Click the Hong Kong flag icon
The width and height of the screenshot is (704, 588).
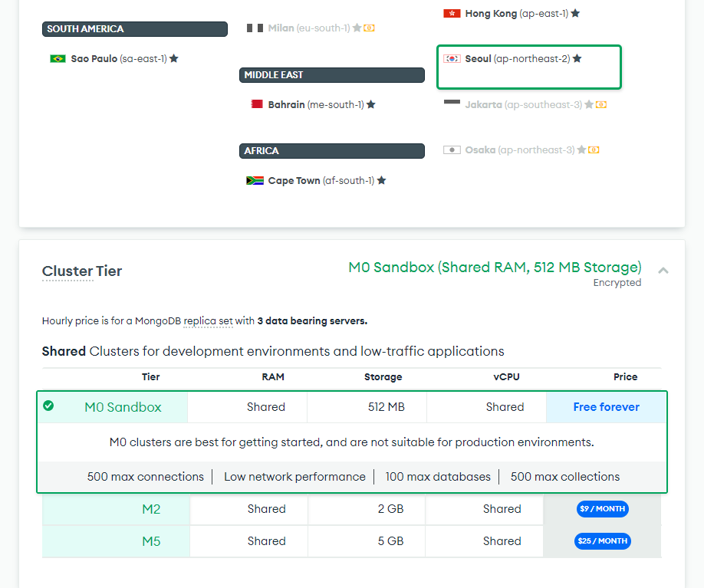(452, 14)
